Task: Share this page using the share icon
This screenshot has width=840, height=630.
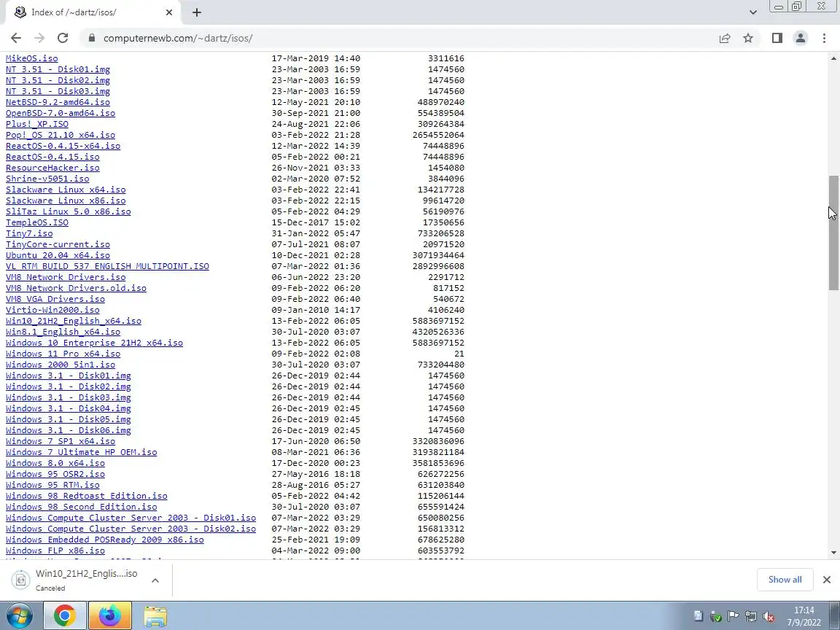Action: tap(725, 38)
